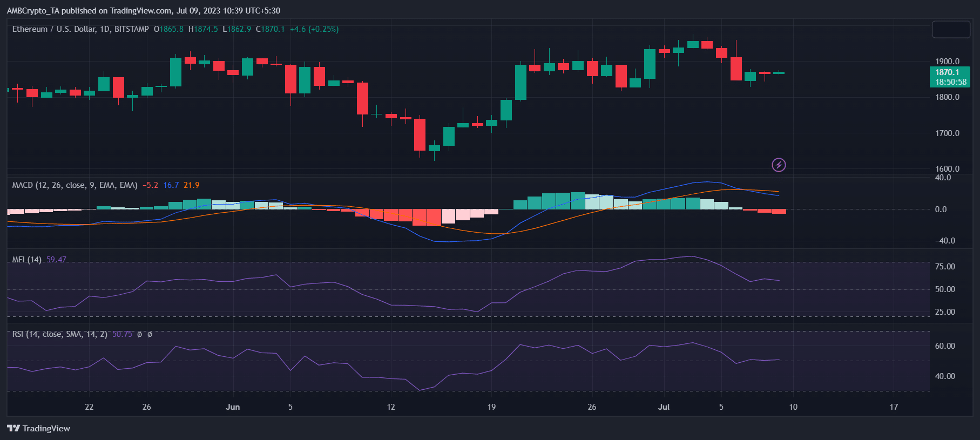Click the '10' date label
This screenshot has height=440, width=980.
(x=793, y=407)
